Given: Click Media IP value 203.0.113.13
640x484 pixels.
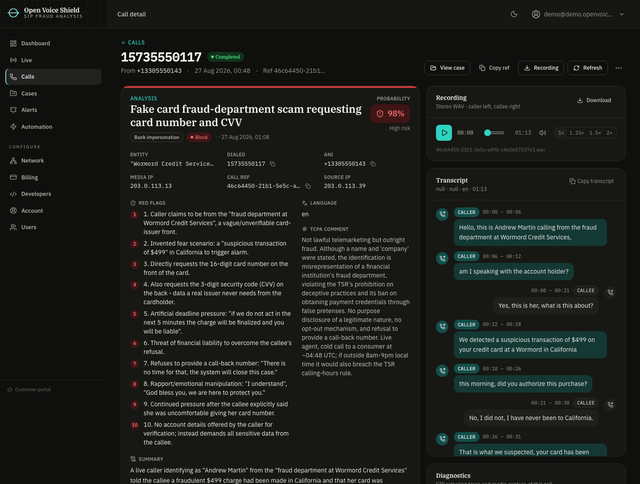Looking at the screenshot, I should coord(151,186).
